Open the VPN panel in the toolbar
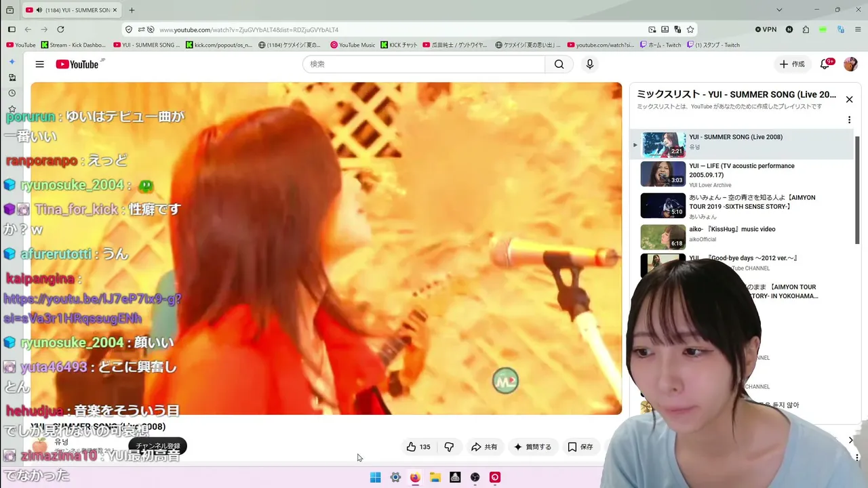 pyautogui.click(x=766, y=29)
